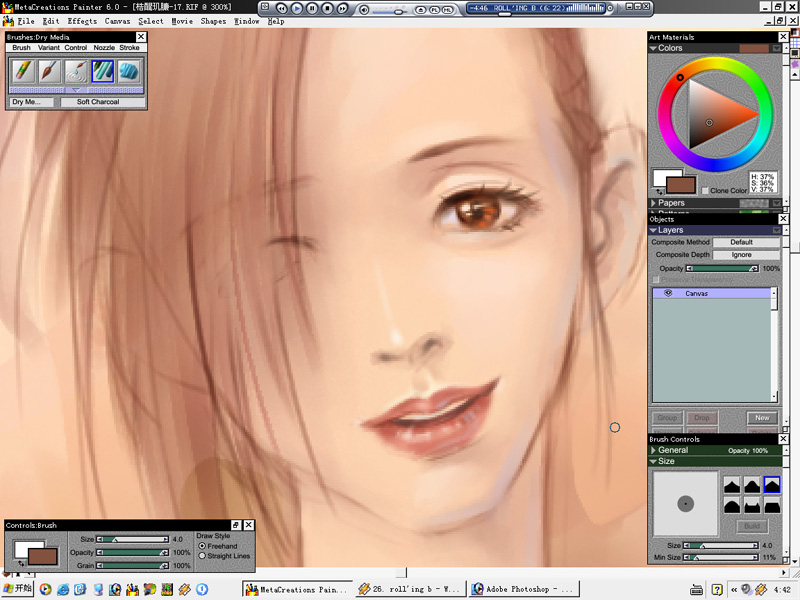This screenshot has width=800, height=600.
Task: Stop the media player playback
Action: [x=328, y=8]
